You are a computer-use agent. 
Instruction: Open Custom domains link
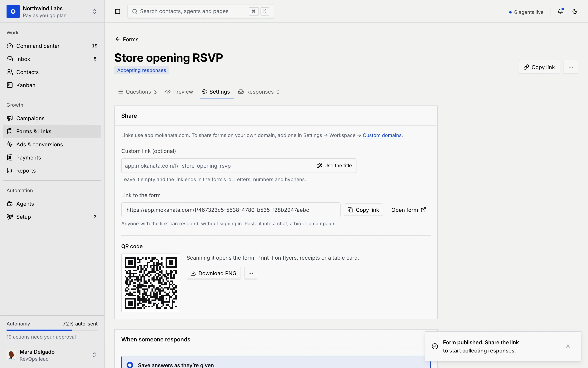click(382, 135)
